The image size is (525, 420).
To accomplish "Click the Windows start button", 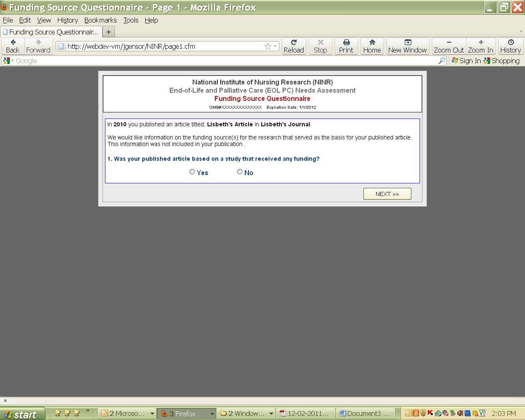I will pyautogui.click(x=21, y=414).
